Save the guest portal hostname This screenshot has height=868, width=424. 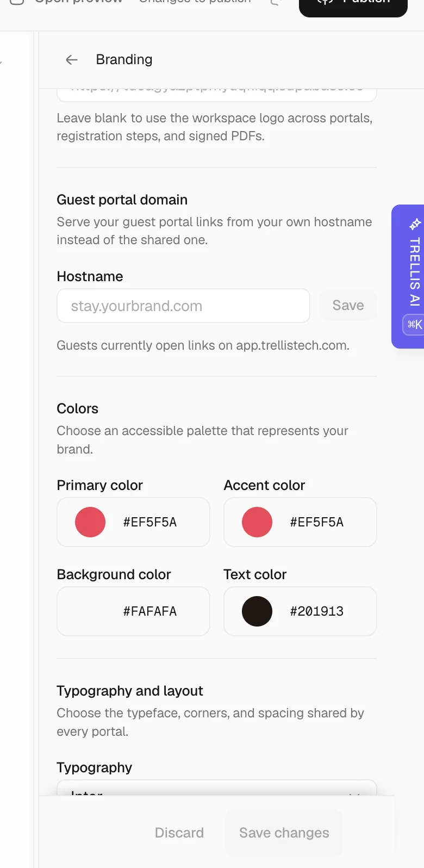coord(348,306)
